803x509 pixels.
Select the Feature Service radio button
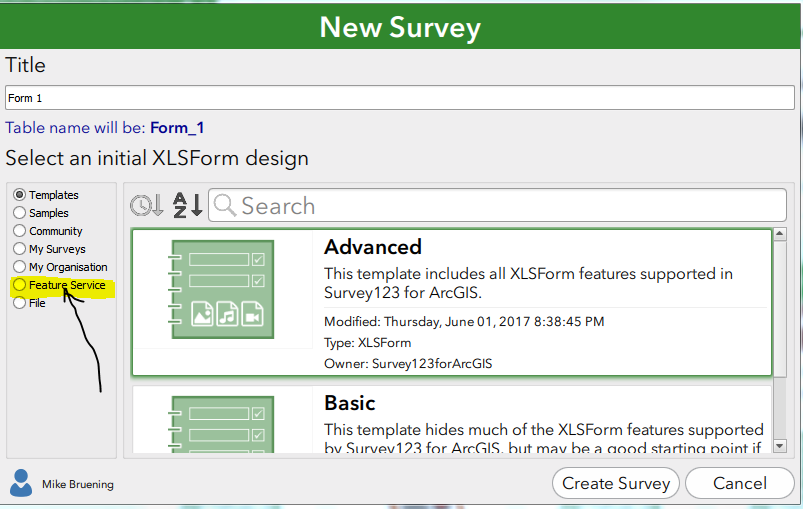[x=20, y=285]
